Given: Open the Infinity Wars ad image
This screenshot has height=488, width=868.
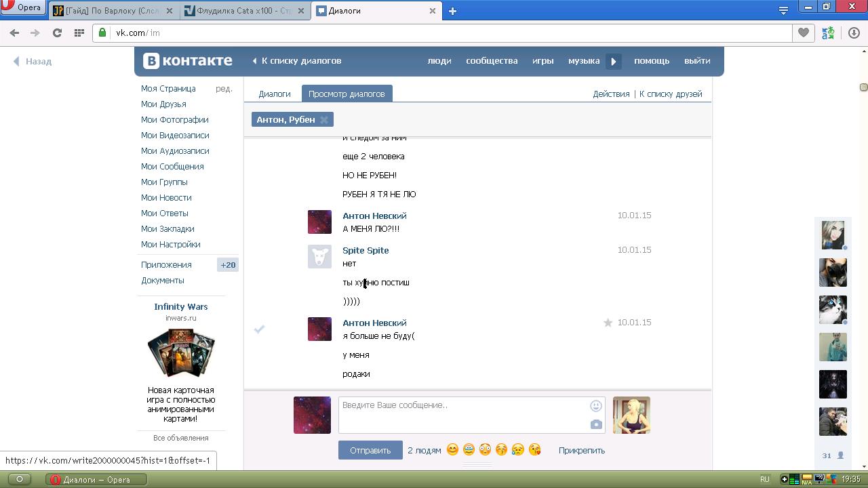Looking at the screenshot, I should 181,352.
